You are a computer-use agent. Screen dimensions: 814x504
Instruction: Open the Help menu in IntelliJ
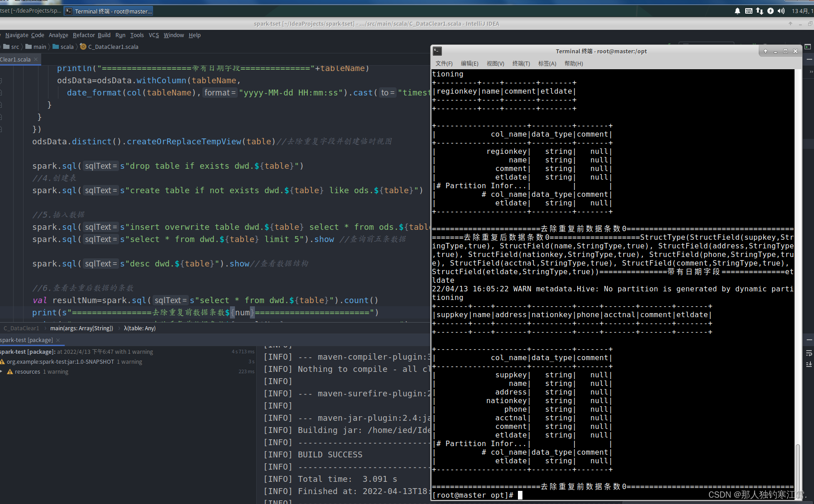point(195,35)
